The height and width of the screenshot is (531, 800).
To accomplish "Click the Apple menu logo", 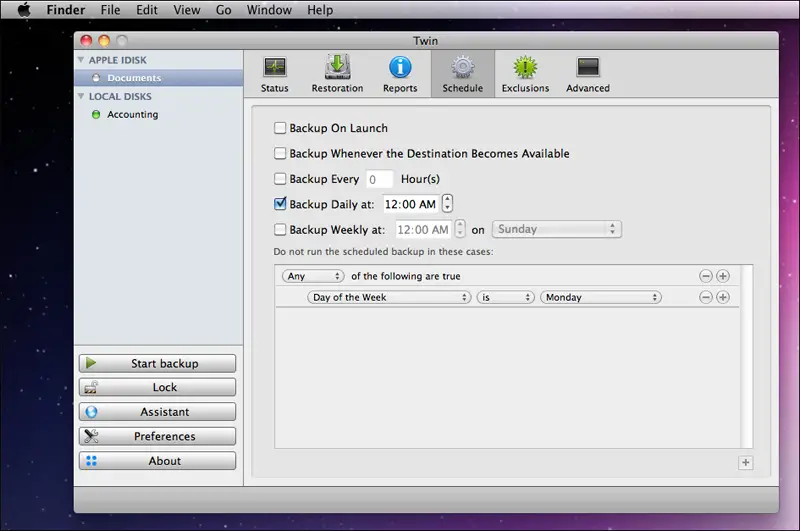I will pos(24,10).
